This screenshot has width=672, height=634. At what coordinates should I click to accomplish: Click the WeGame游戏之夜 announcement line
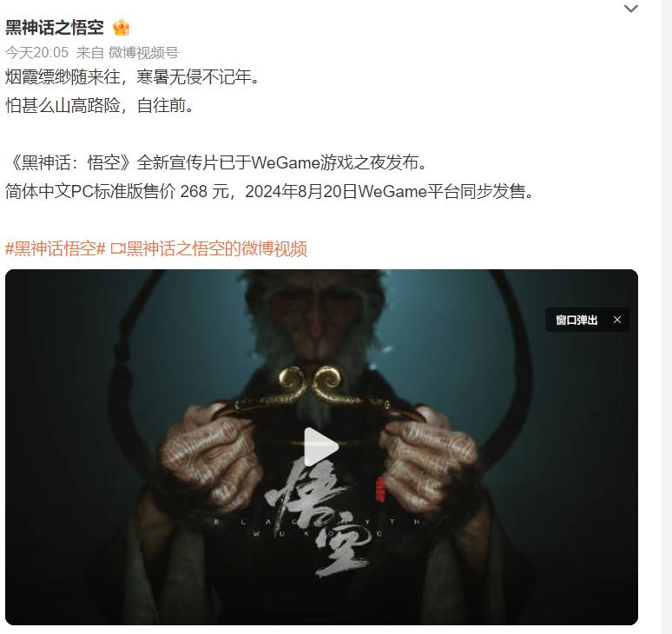tap(216, 162)
